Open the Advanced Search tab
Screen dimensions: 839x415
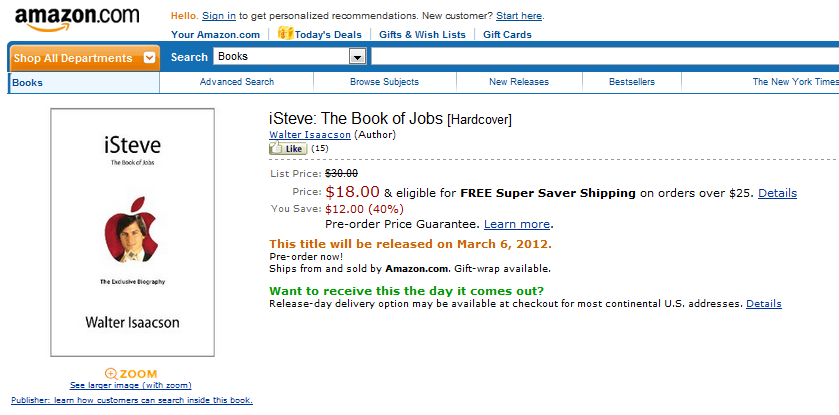coord(237,82)
